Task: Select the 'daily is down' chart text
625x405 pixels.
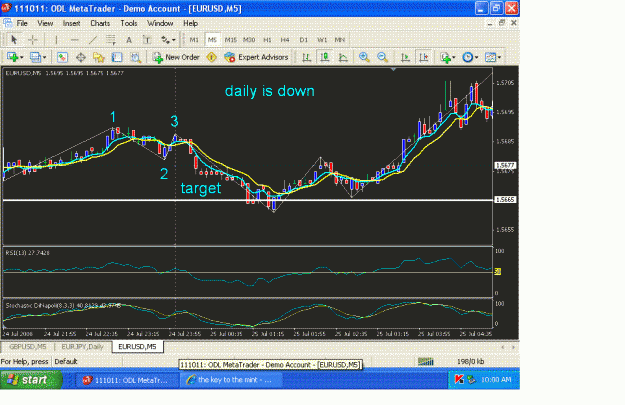Action: tap(270, 91)
